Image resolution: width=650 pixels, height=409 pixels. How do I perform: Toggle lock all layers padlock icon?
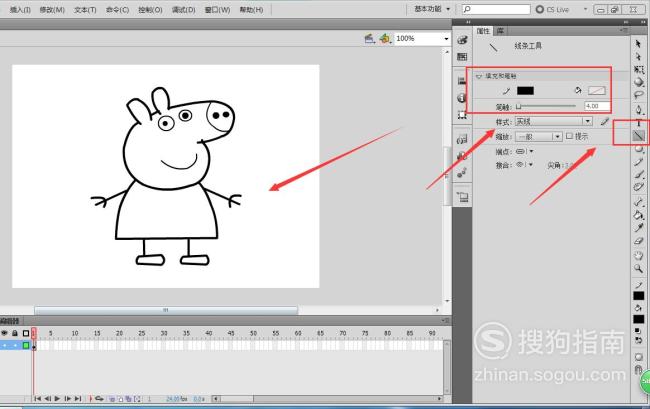coord(15,333)
